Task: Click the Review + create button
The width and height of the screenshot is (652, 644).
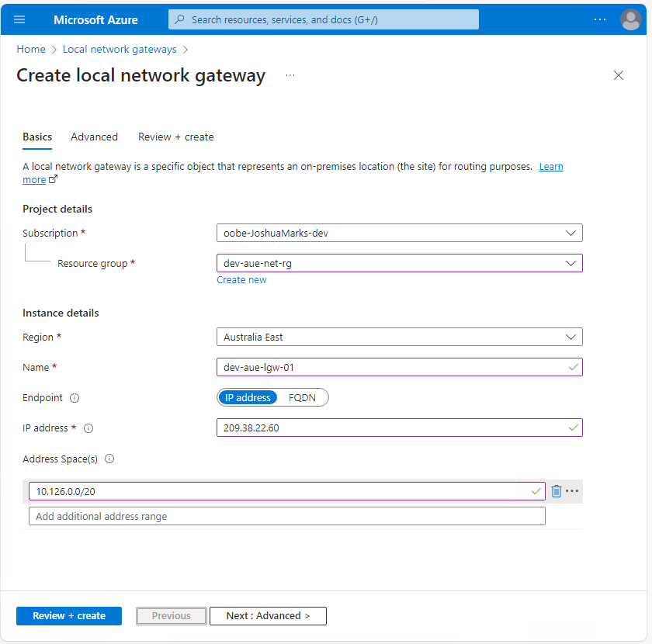Action: pos(68,615)
